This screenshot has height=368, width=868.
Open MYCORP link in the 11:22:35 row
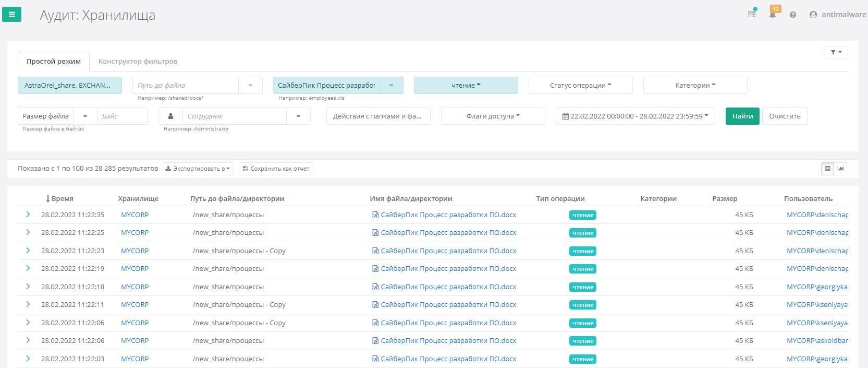pos(135,215)
